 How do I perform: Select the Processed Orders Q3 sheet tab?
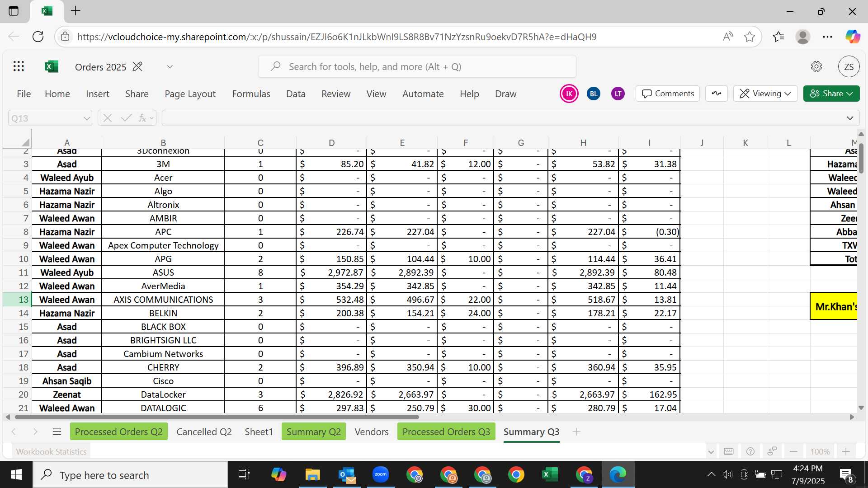pos(446,432)
